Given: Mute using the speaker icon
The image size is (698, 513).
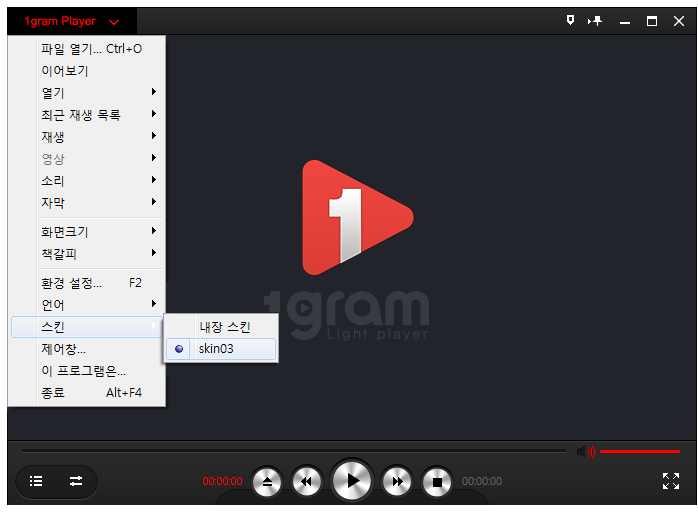Looking at the screenshot, I should tap(586, 452).
